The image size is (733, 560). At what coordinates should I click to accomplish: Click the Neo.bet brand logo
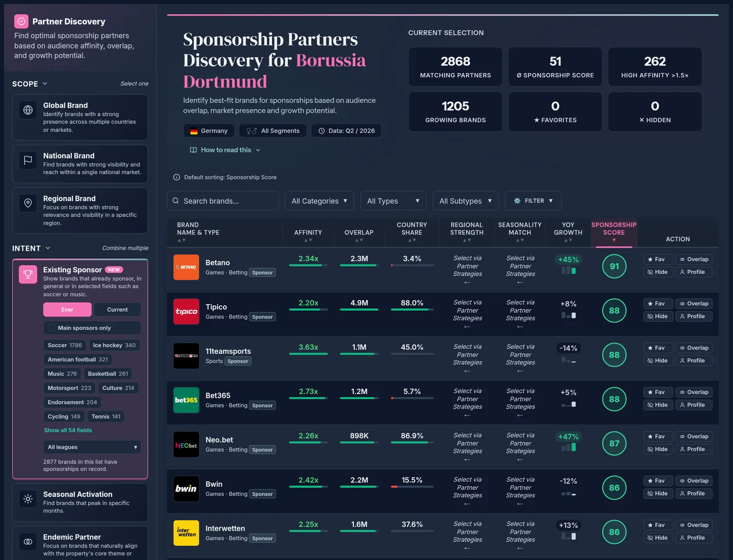[186, 444]
